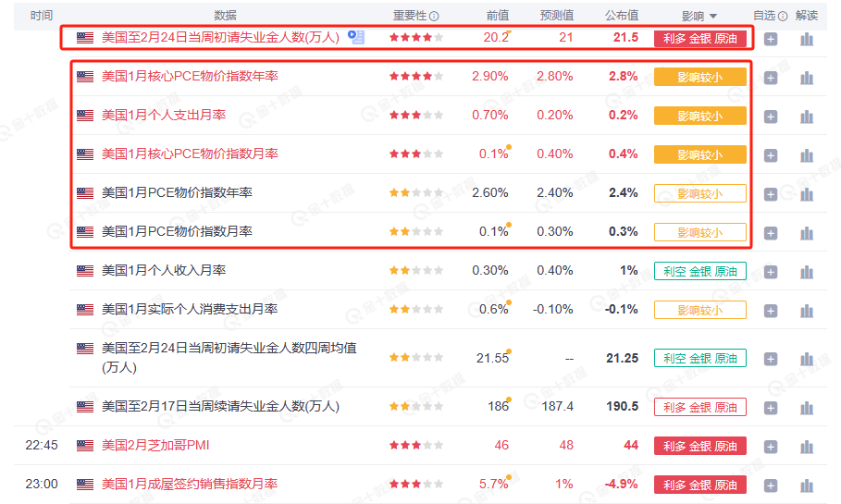This screenshot has width=841, height=504.
Task: Open chart for 美国1月PCE物价指数年率
Action: click(x=807, y=194)
